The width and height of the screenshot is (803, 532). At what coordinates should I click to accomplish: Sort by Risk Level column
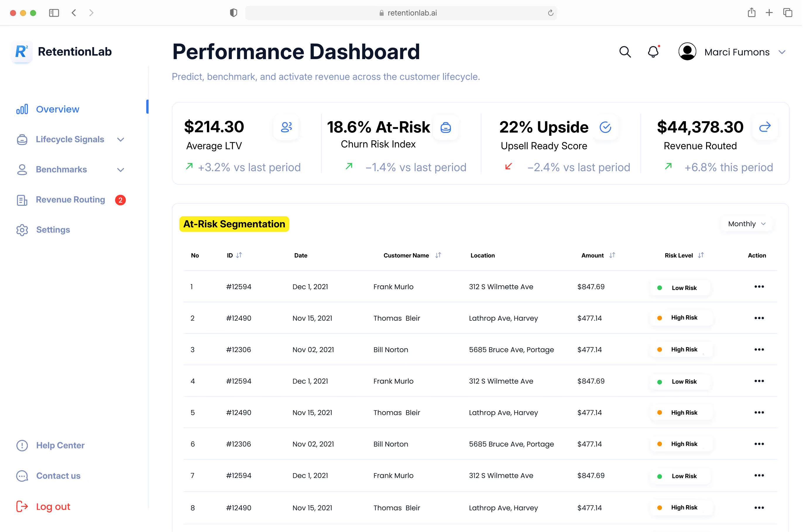pyautogui.click(x=701, y=255)
